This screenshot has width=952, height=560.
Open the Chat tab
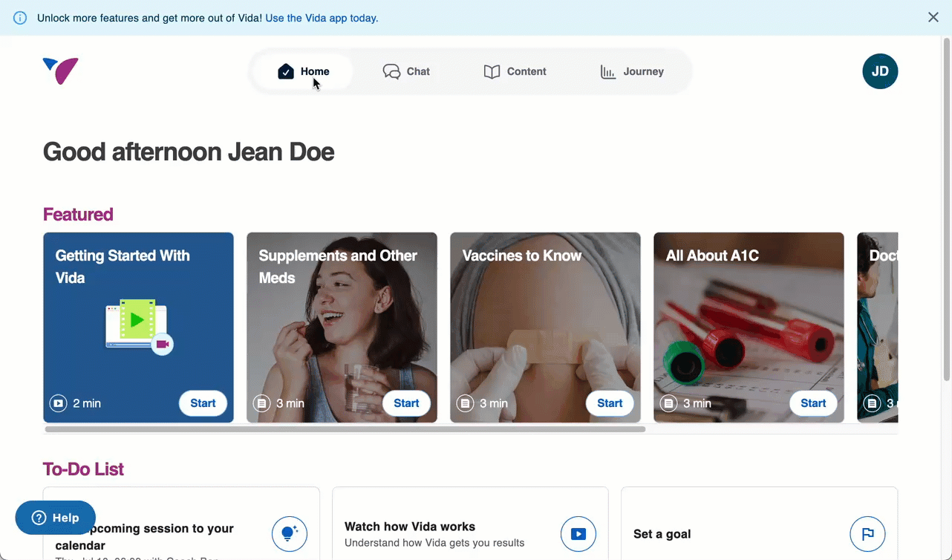tap(406, 71)
